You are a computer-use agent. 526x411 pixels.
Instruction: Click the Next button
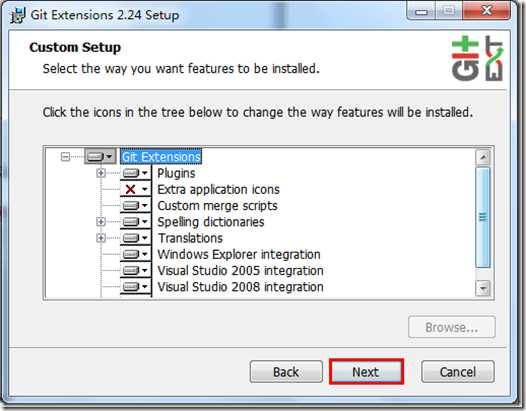[366, 372]
